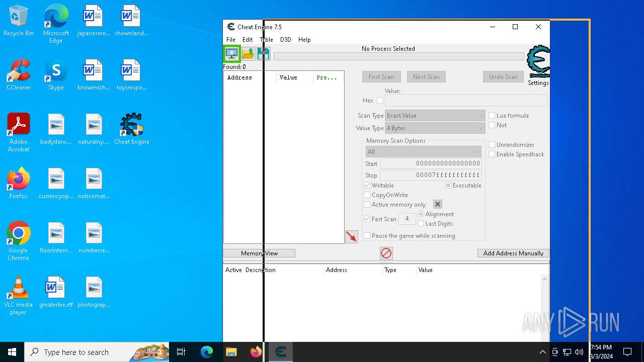Open Firefox desktop shortcut
This screenshot has height=362, width=644.
point(19,184)
